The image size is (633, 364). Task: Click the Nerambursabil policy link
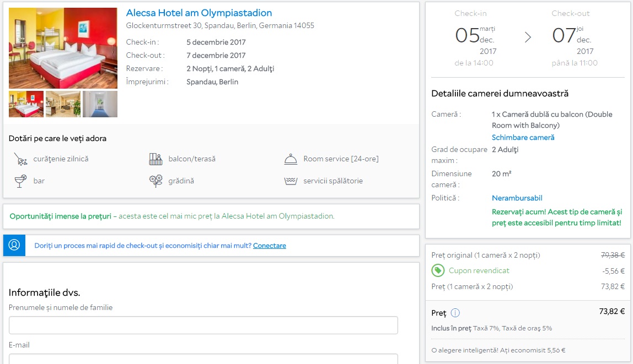pos(517,198)
